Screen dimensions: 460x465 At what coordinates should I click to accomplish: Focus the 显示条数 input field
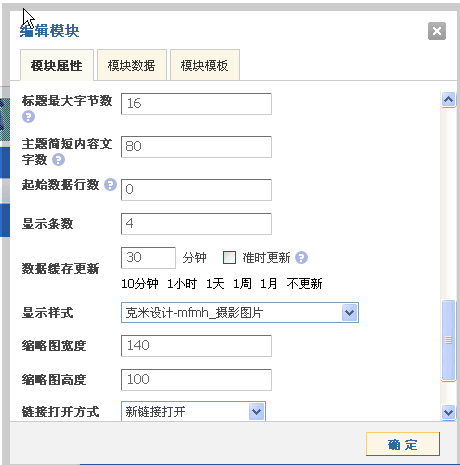[x=196, y=224]
